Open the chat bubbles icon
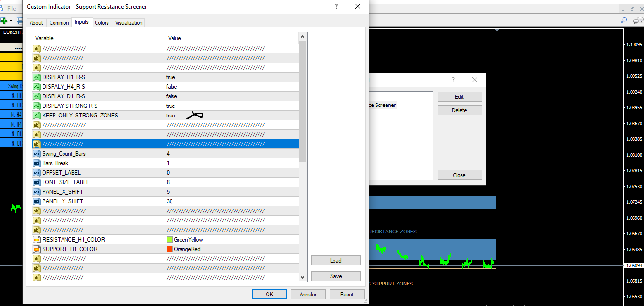Viewport: 644px width, 306px height. (638, 21)
